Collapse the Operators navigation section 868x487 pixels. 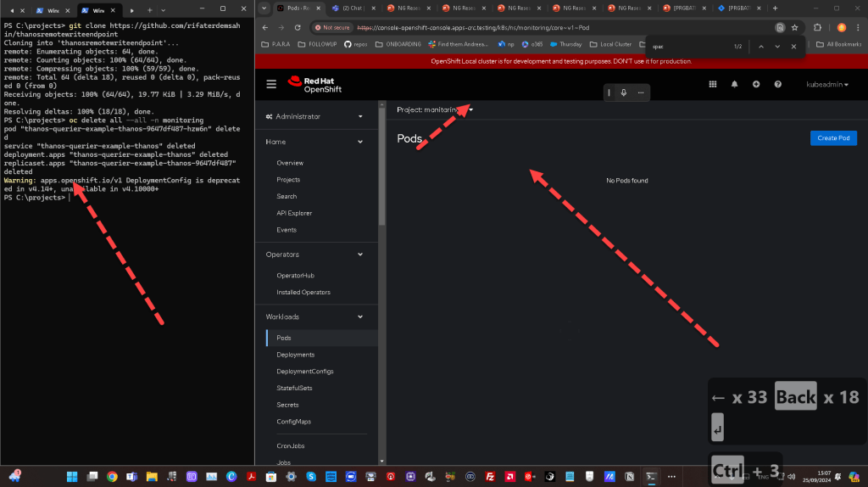(314, 255)
